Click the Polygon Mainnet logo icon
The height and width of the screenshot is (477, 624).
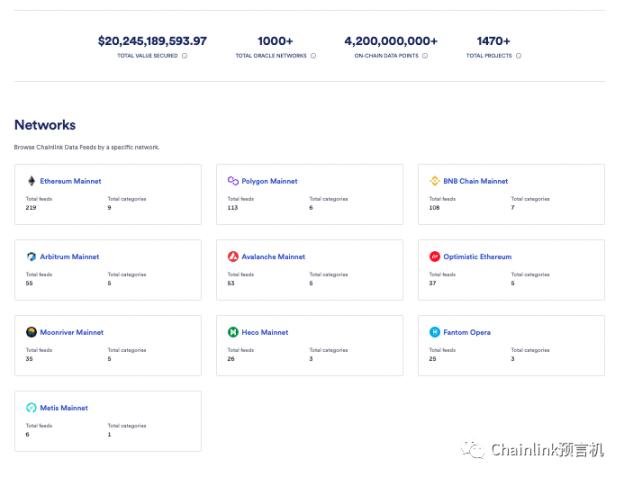click(233, 181)
